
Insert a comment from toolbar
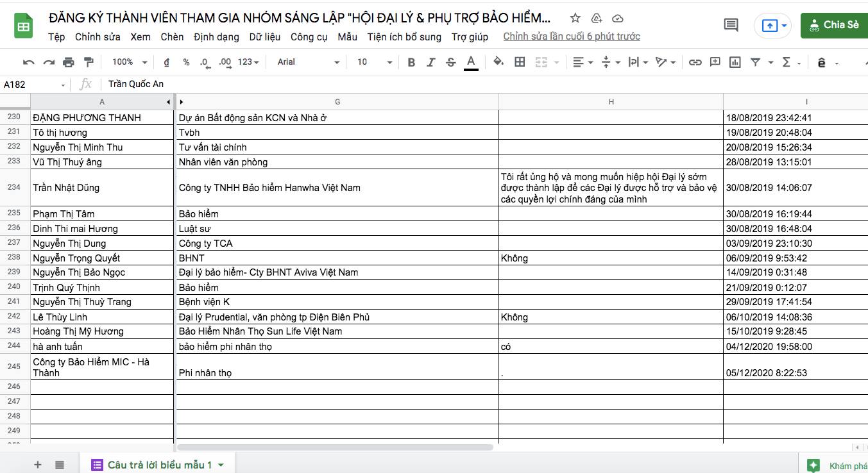(715, 62)
